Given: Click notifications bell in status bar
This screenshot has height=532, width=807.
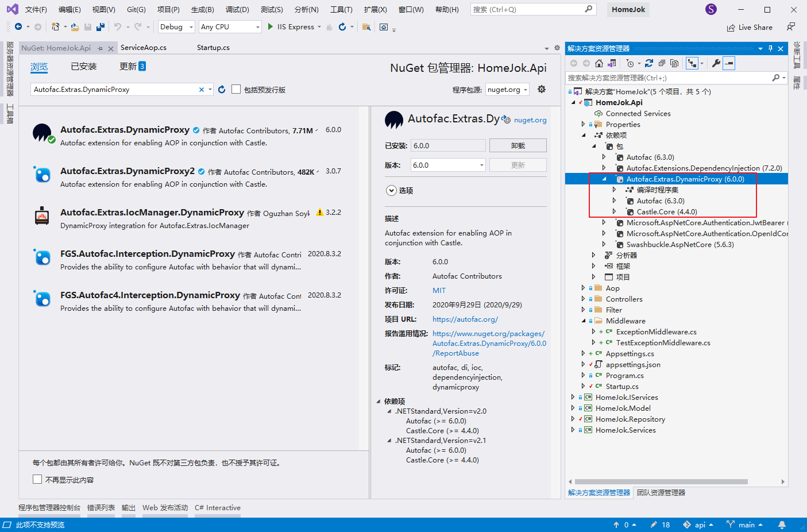Looking at the screenshot, I should coord(782,525).
